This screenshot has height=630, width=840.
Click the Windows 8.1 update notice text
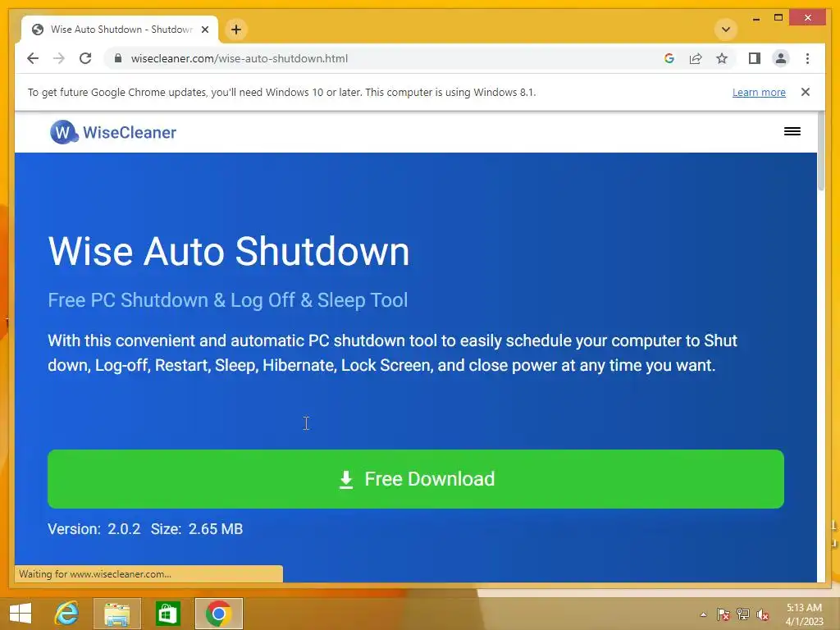282,92
